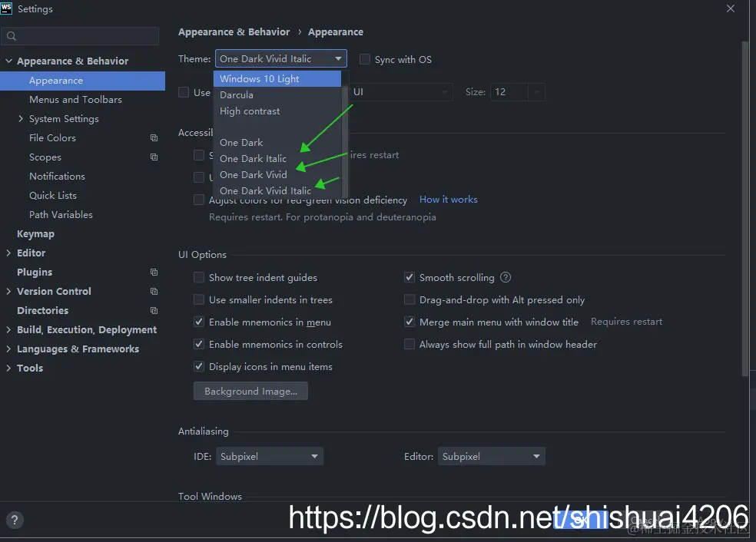Click the settings panel vertical scrollbar
756x542 pixels.
tap(745, 207)
